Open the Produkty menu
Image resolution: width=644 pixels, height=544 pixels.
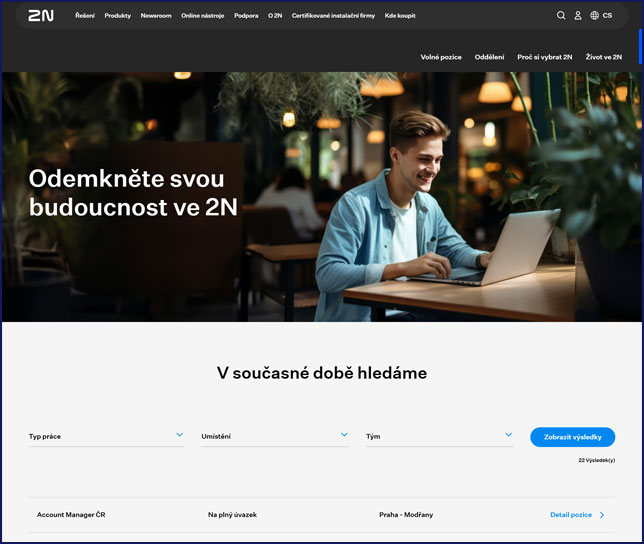click(117, 16)
